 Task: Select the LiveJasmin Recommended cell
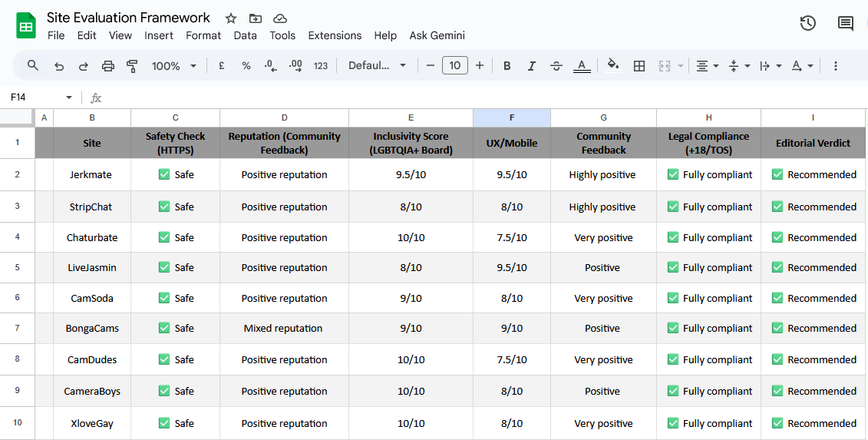(814, 268)
